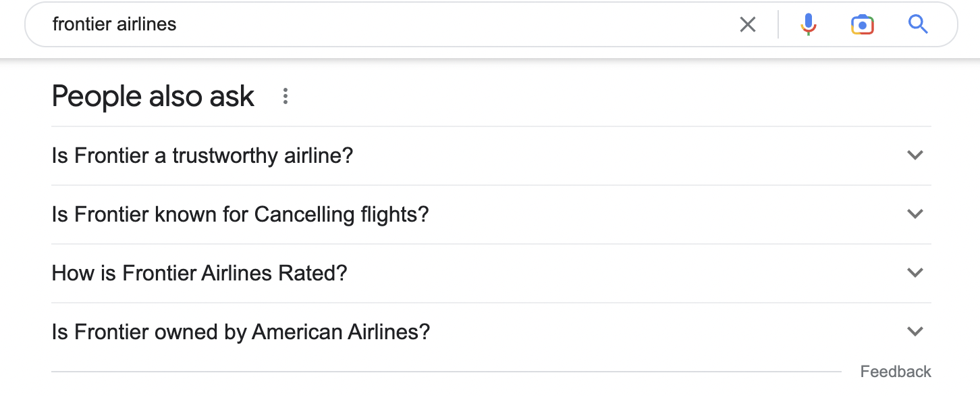The image size is (980, 396).
Task: Open 'Is Frontier owned by American Airlines?'
Action: (x=240, y=332)
